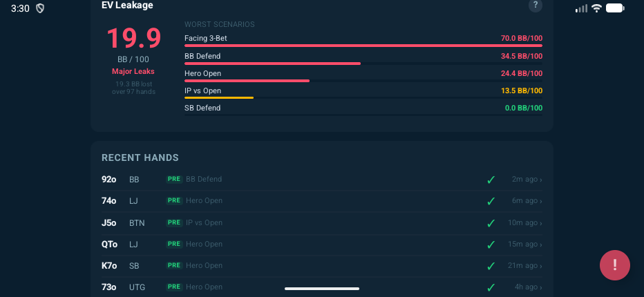Open the QTo LJ hand row
644x297 pixels.
pos(321,245)
